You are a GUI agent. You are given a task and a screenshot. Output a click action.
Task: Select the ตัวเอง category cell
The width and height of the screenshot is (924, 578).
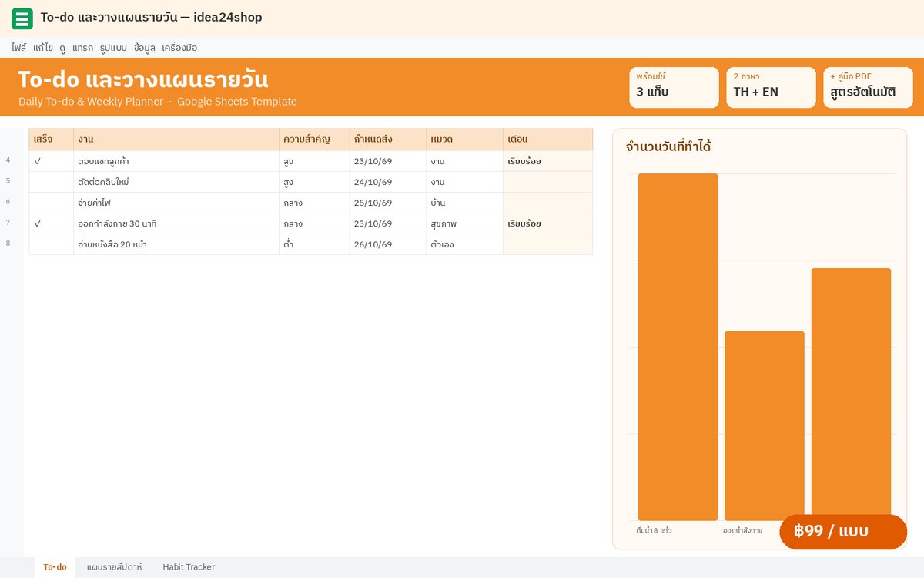point(465,244)
